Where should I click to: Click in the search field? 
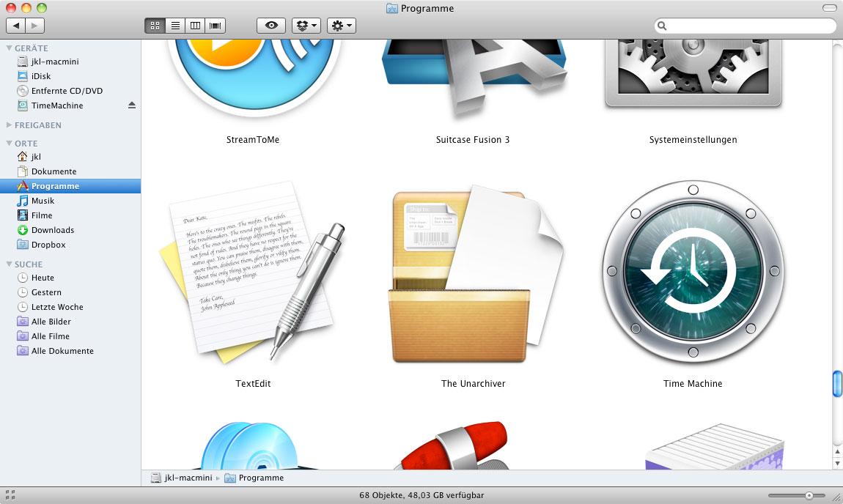pyautogui.click(x=746, y=25)
